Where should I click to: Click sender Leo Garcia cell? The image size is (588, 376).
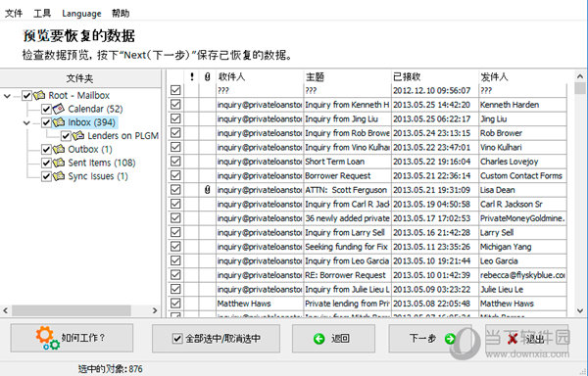click(x=522, y=261)
